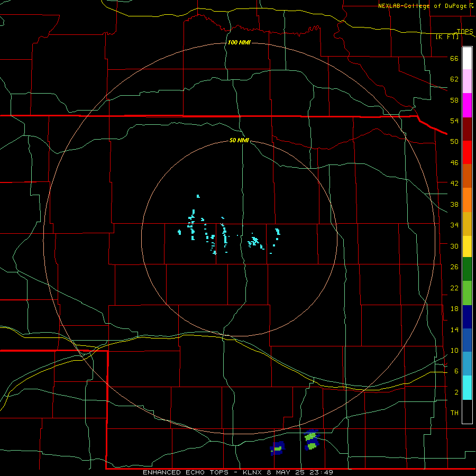Viewport: 476px width, 476px height.
Task: Click the orange 42 kft legend swatch
Action: pyautogui.click(x=467, y=199)
